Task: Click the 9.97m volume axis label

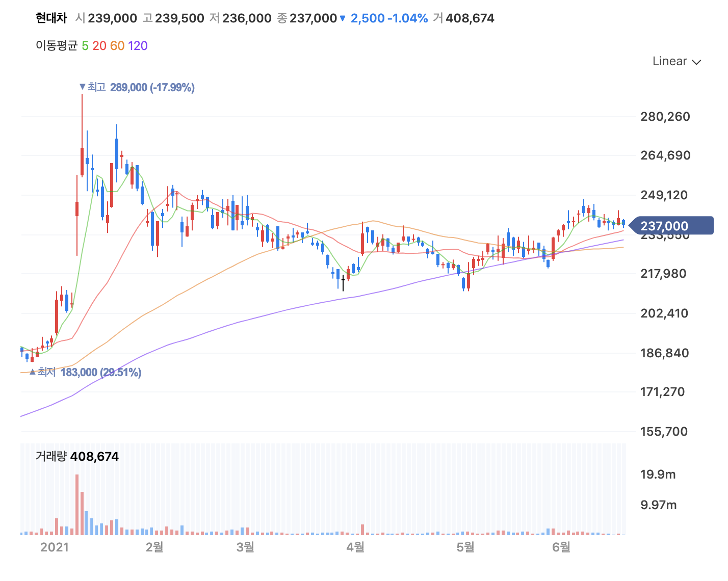Action: 659,505
